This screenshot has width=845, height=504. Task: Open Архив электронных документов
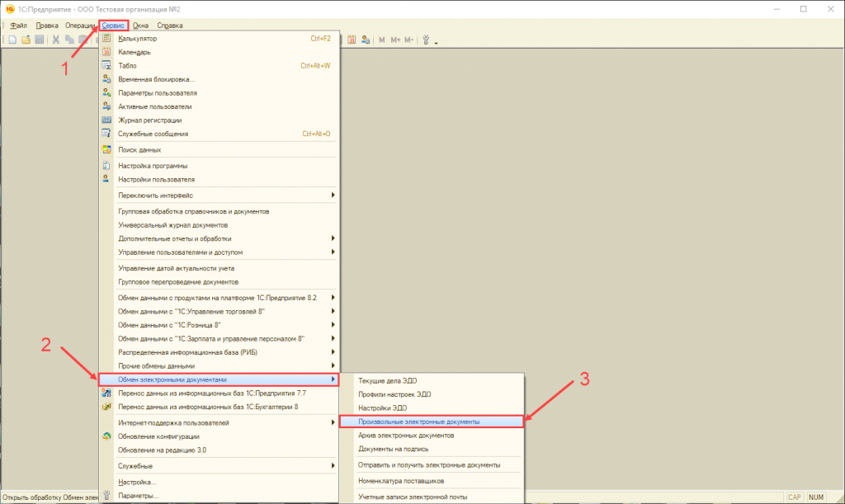pos(406,435)
